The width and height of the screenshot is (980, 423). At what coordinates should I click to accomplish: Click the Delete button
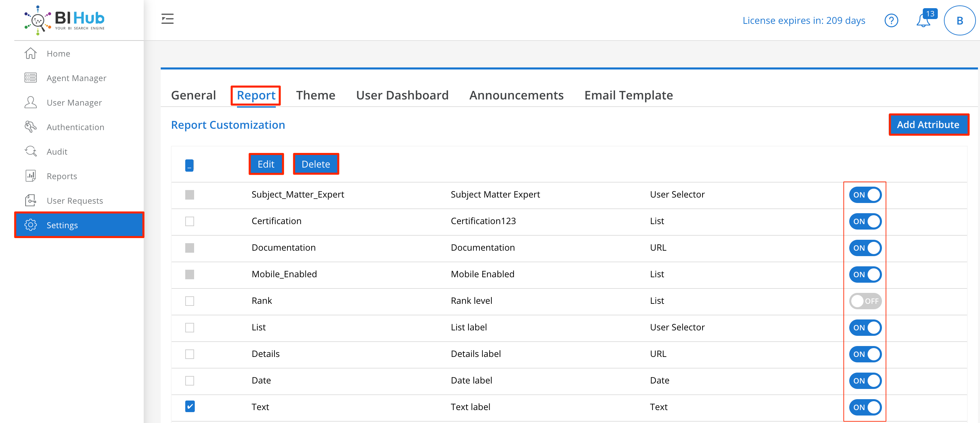coord(316,164)
